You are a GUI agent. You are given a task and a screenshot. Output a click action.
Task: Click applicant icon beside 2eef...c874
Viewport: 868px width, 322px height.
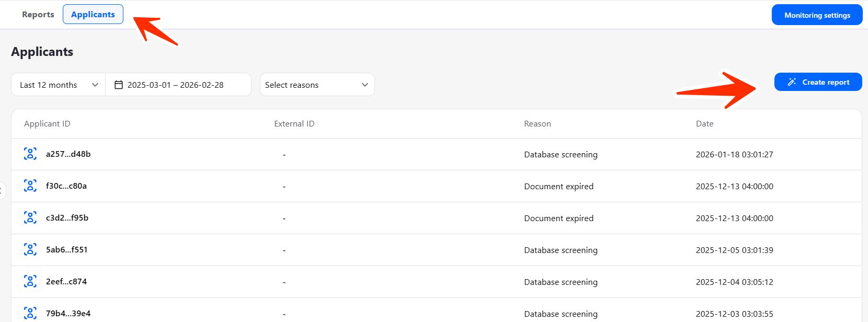click(x=30, y=281)
